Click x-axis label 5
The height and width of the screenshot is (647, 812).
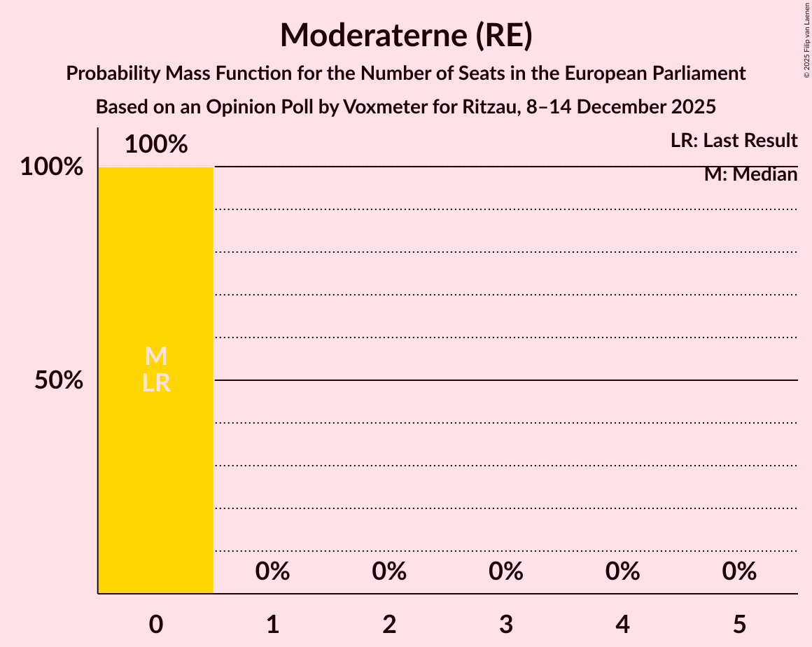point(740,624)
